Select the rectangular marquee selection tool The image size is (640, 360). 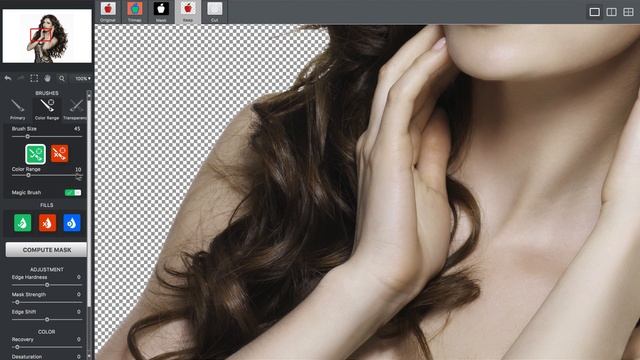pos(34,78)
